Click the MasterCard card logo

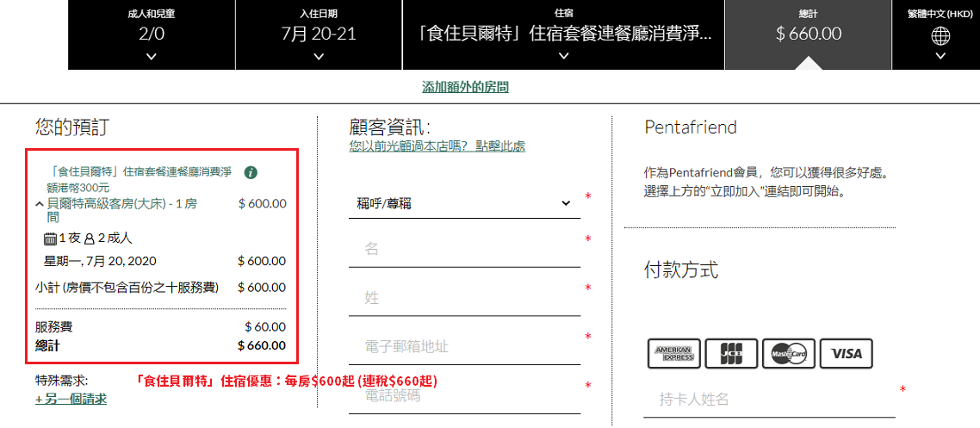788,354
